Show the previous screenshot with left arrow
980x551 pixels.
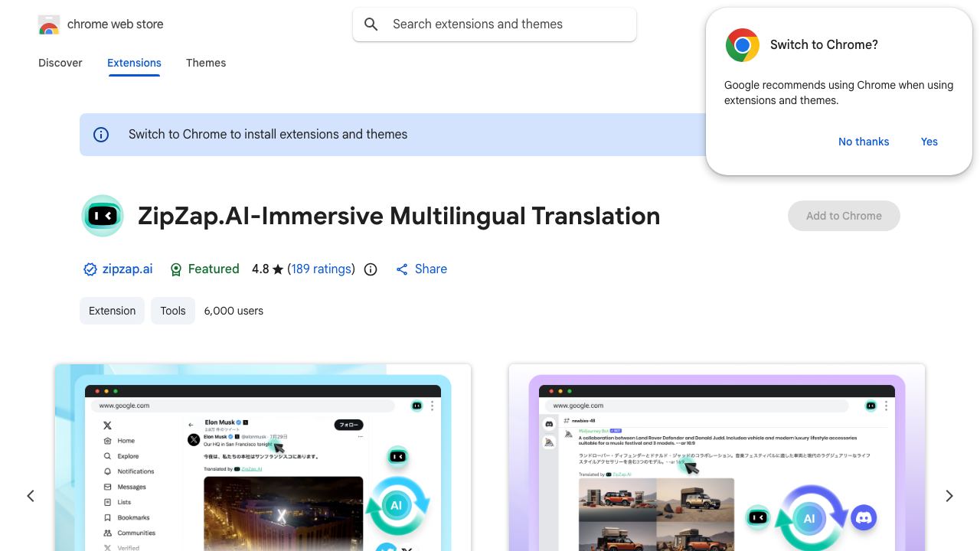click(31, 496)
